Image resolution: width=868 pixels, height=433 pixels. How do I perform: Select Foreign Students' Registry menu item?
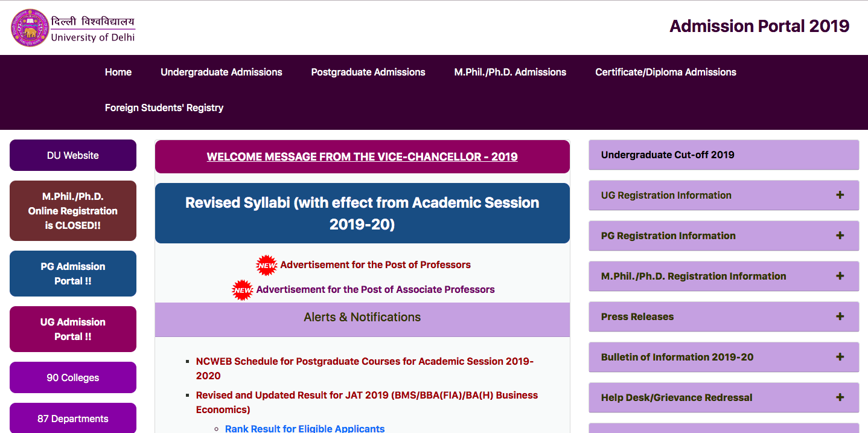(x=164, y=107)
